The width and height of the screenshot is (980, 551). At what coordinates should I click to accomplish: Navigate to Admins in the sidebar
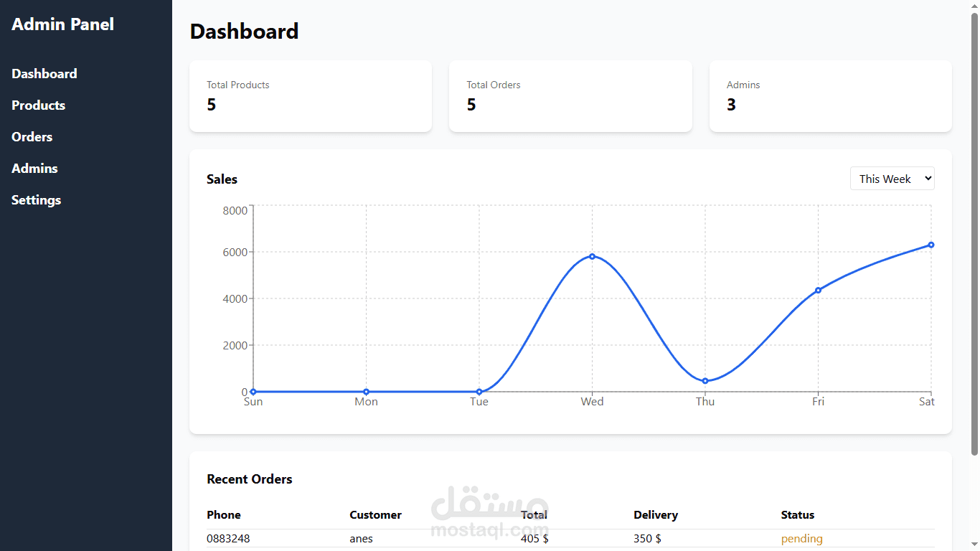click(x=34, y=169)
